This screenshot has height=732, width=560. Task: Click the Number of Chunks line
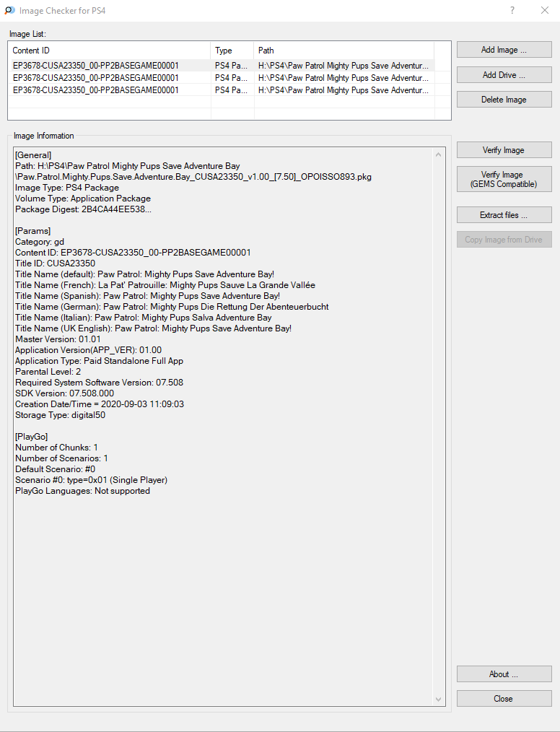click(56, 448)
